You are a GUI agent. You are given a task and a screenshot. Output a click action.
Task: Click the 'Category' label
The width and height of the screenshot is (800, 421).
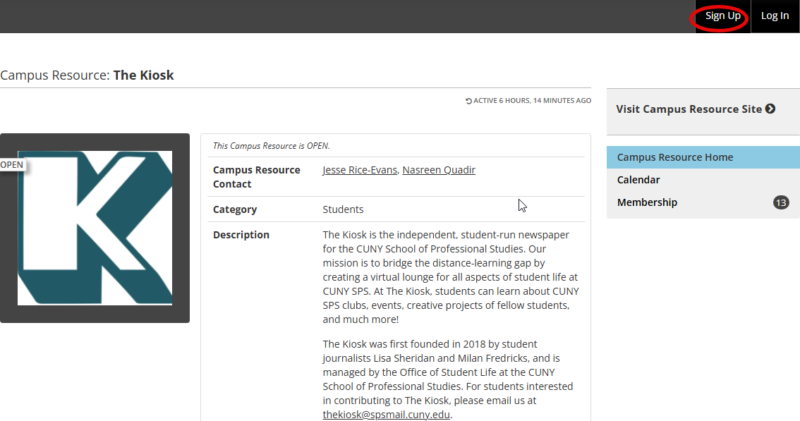[x=235, y=209]
